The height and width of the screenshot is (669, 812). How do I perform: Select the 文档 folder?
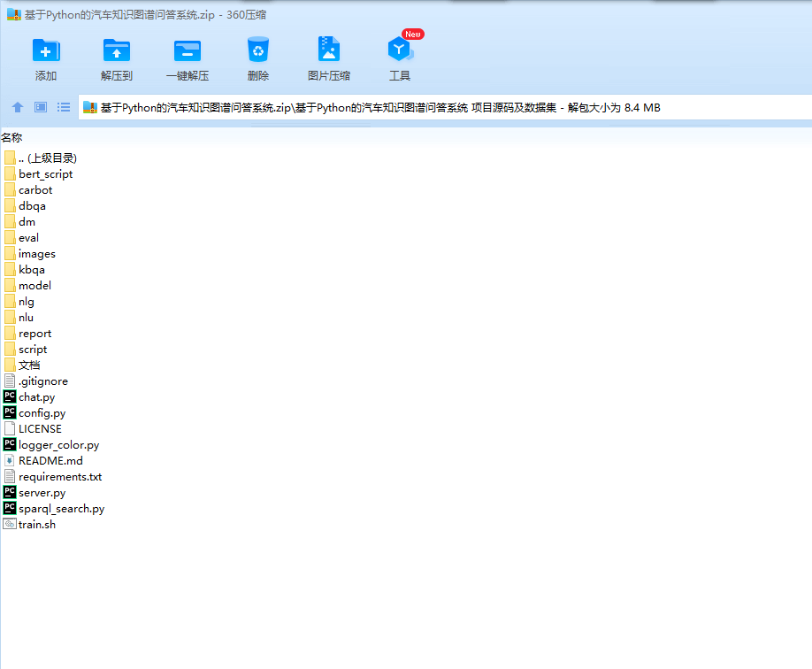22,365
